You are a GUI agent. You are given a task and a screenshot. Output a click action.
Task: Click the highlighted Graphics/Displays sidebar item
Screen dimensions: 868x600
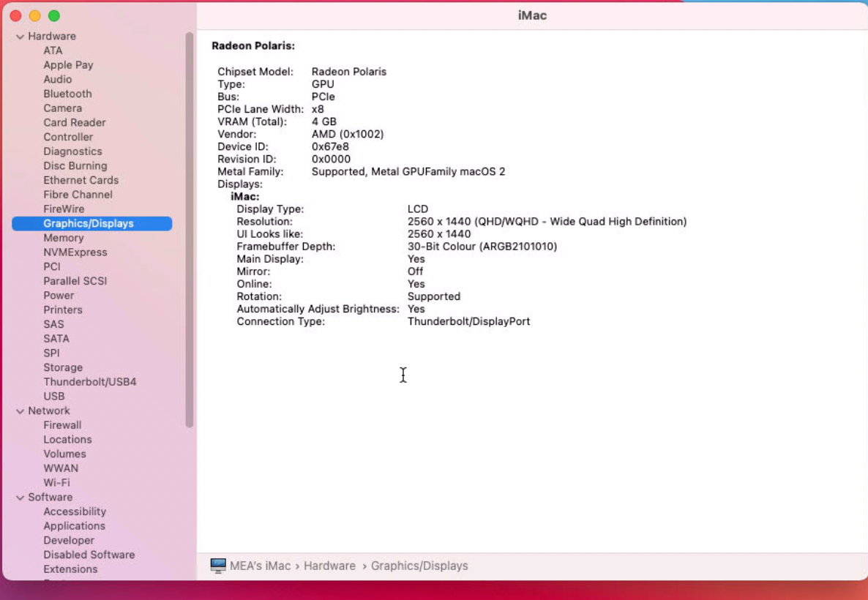click(92, 223)
